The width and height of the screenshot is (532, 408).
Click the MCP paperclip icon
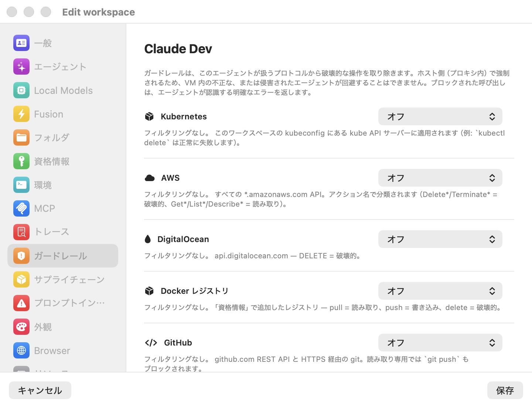pyautogui.click(x=21, y=208)
